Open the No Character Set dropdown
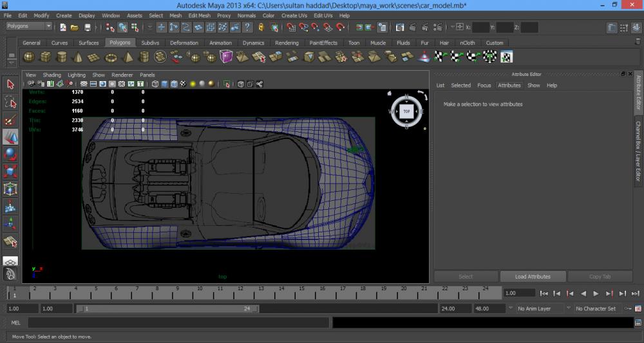Screen dimensions: 644x343 (x=596, y=309)
